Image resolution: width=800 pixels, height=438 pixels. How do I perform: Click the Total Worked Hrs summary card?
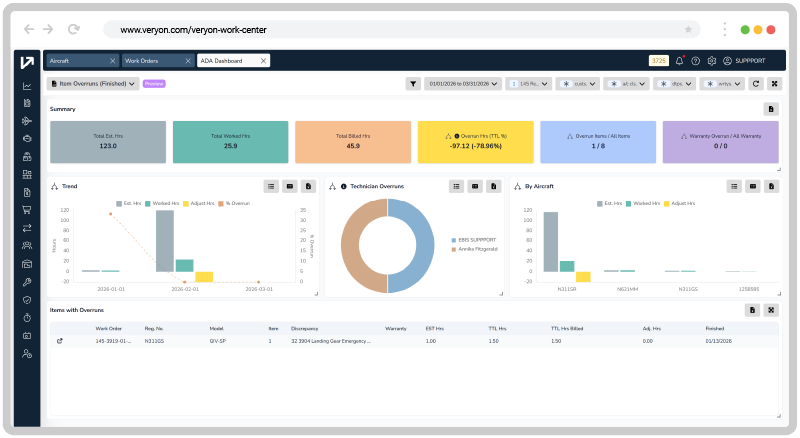(230, 142)
